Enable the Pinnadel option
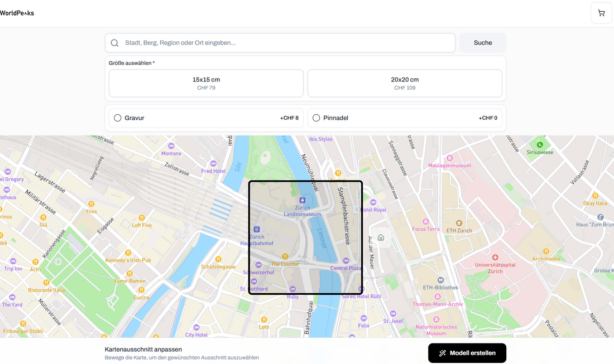 (x=316, y=118)
